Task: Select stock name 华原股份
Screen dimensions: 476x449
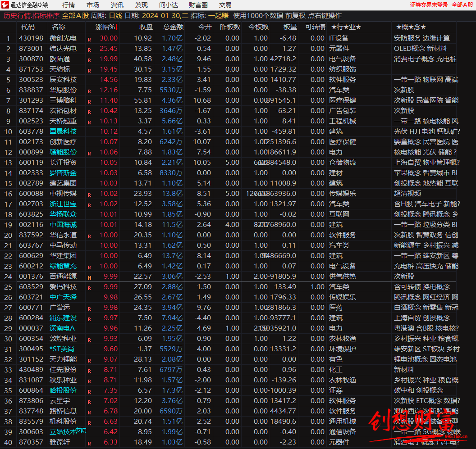Action: (63, 90)
